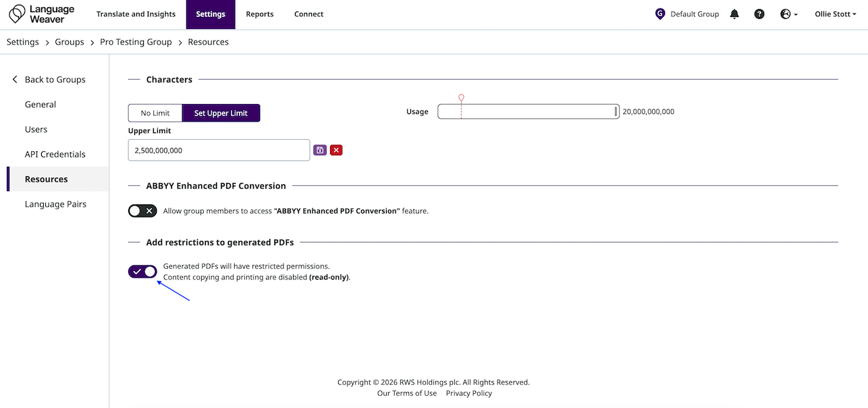Image resolution: width=868 pixels, height=408 pixels.
Task: Open the Translate and Insights tab
Action: coord(136,14)
